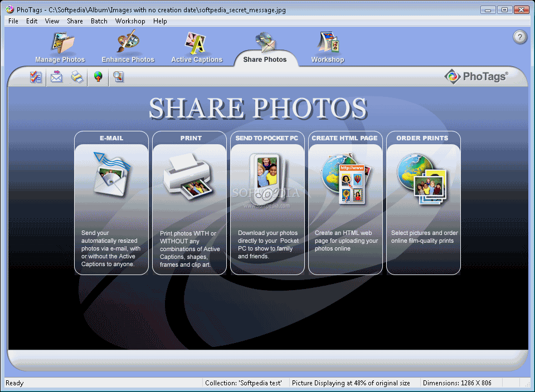Switch to the Manage Photos tab label
The image size is (535, 392).
click(x=60, y=60)
